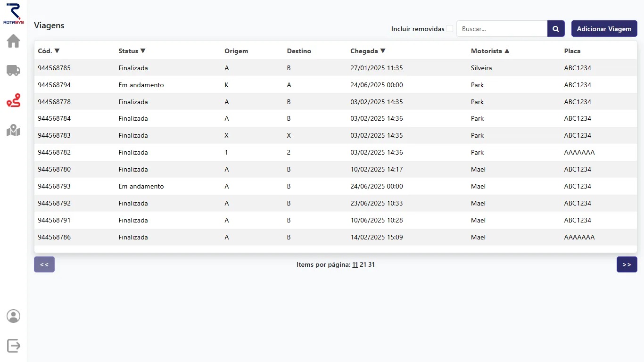Reverse sorting on Motorista column

tap(490, 51)
